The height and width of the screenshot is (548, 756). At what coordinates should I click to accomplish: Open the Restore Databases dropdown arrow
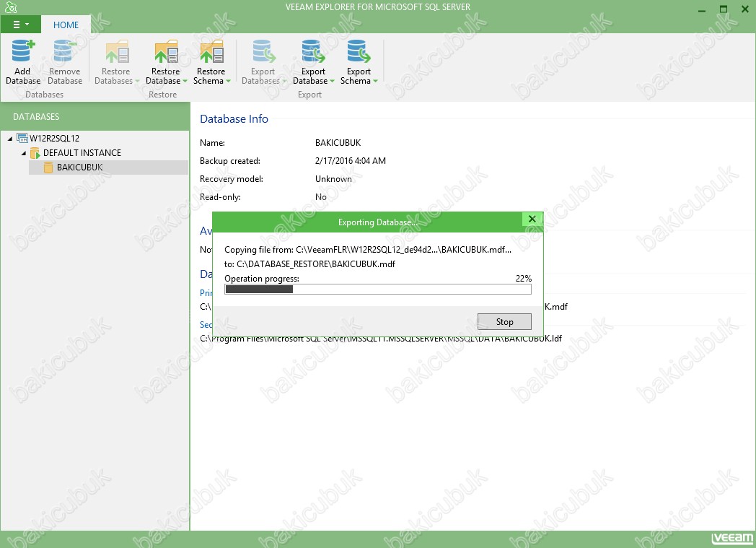[x=137, y=81]
